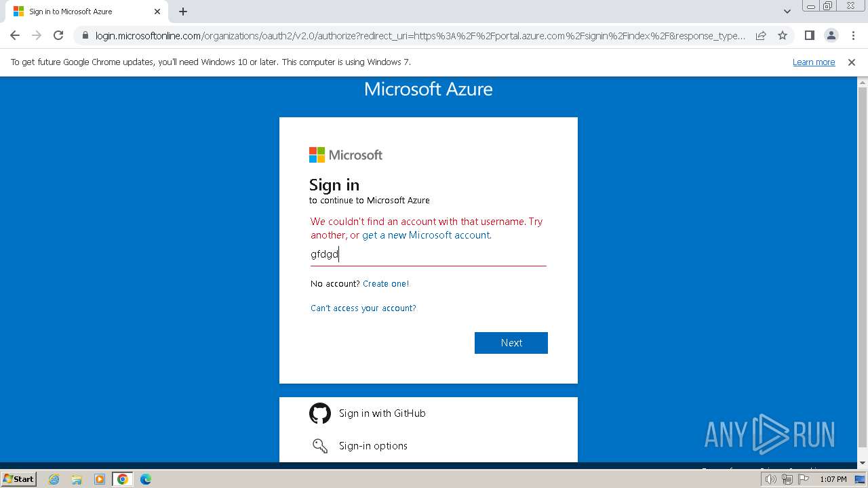
Task: Open the Chrome three-dot menu
Action: pos(852,35)
